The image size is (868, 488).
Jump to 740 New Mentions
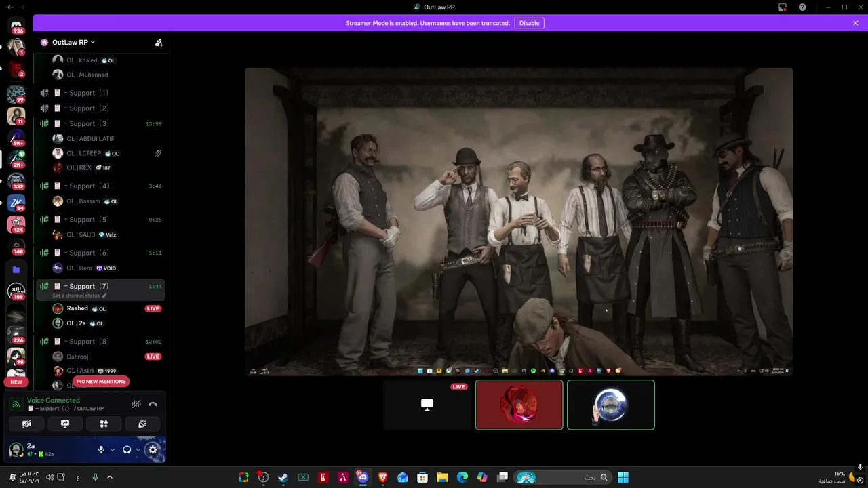101,382
